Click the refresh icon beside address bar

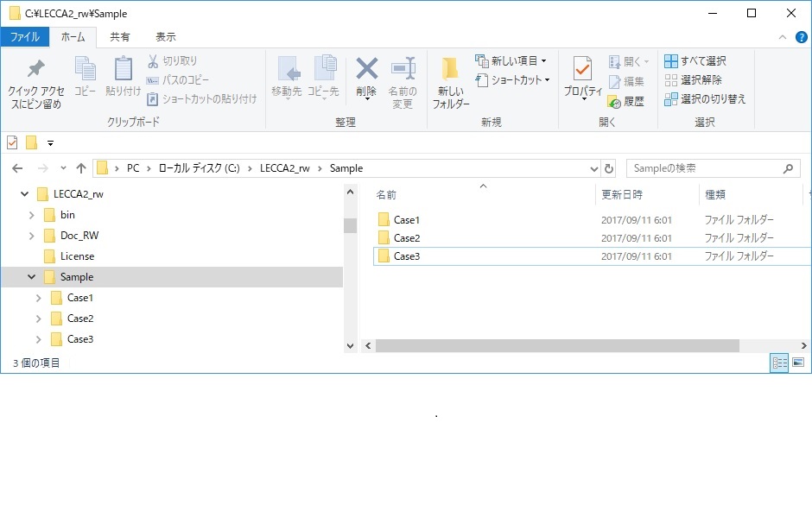609,168
